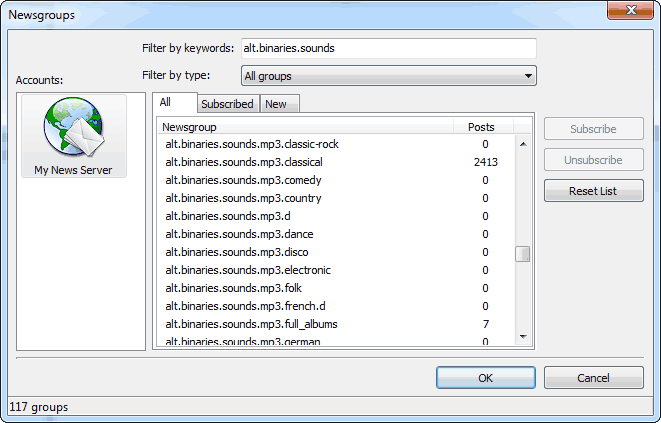Click the Reset List button

(x=594, y=191)
